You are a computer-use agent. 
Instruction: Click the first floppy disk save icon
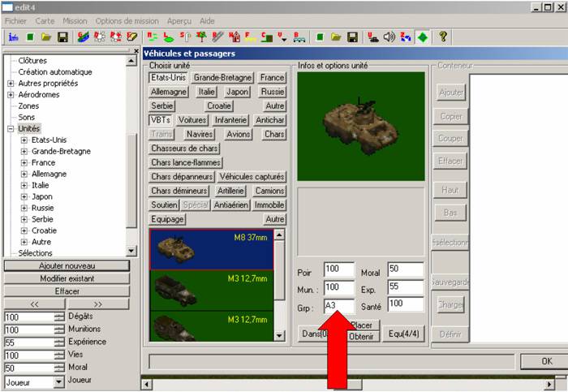[x=62, y=37]
